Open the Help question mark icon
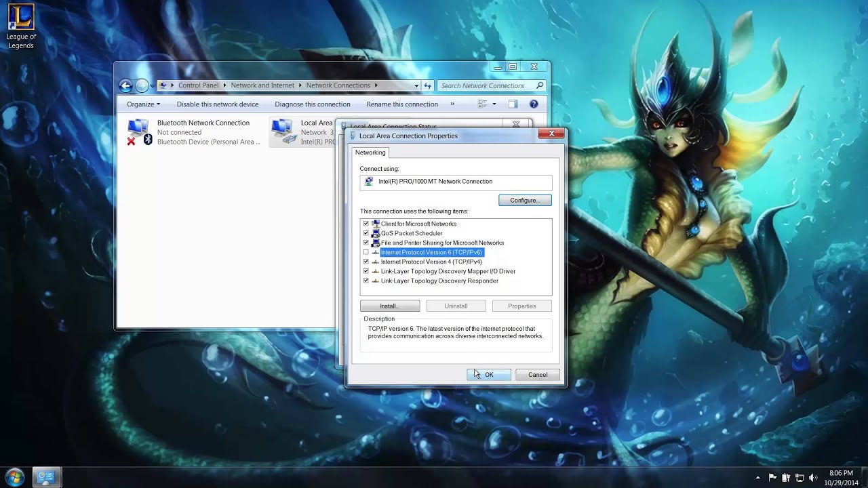This screenshot has height=488, width=868. 534,104
